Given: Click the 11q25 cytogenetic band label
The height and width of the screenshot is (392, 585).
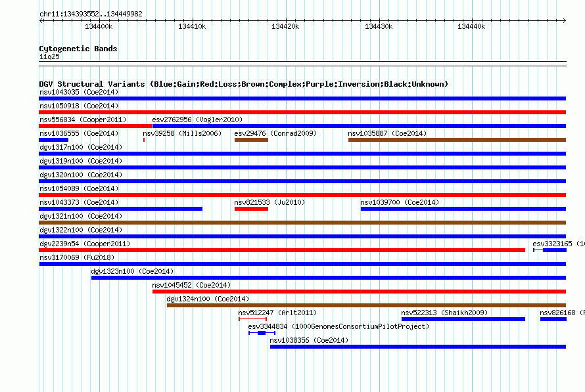Looking at the screenshot, I should click(49, 56).
